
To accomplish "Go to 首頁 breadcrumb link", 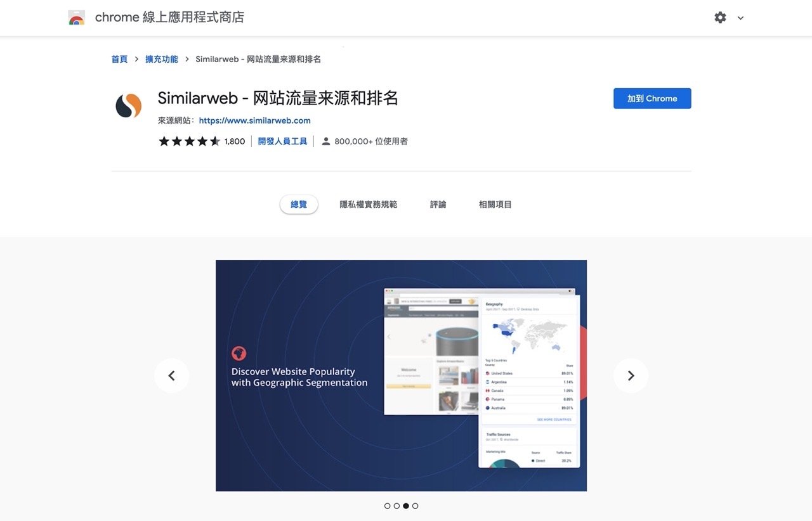I will click(119, 59).
